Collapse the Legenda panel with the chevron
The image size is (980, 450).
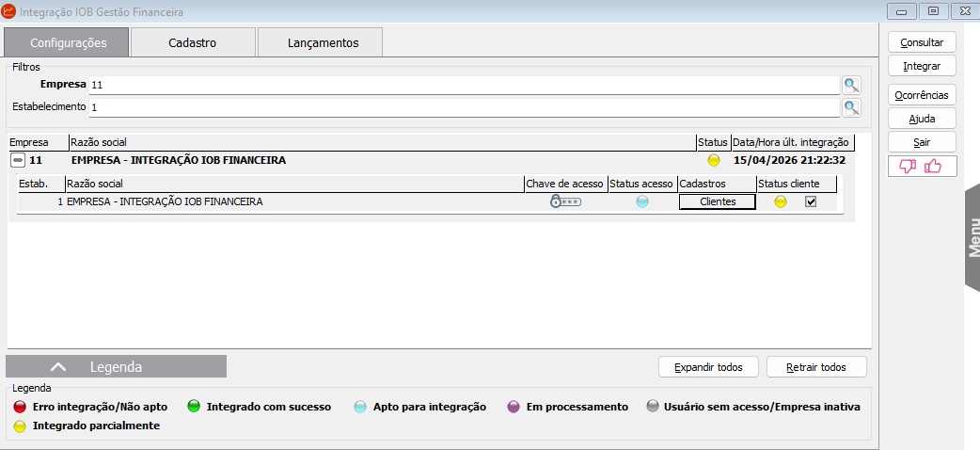click(x=58, y=367)
